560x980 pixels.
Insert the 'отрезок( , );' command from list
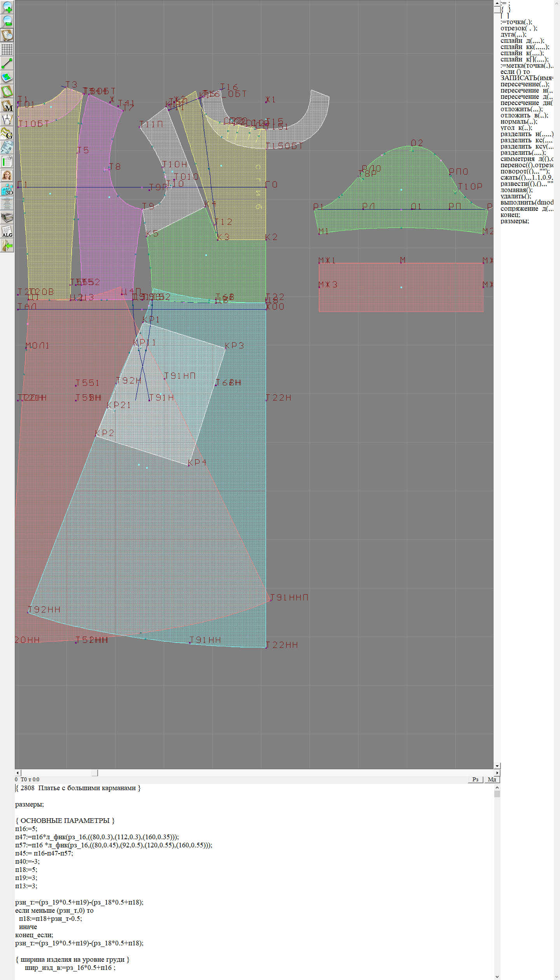518,28
